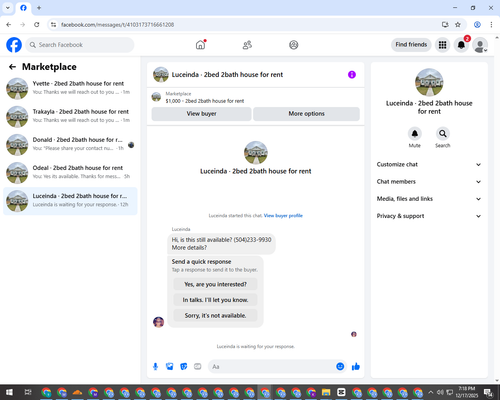Click Luceinda's house avatar in right panel

[429, 82]
